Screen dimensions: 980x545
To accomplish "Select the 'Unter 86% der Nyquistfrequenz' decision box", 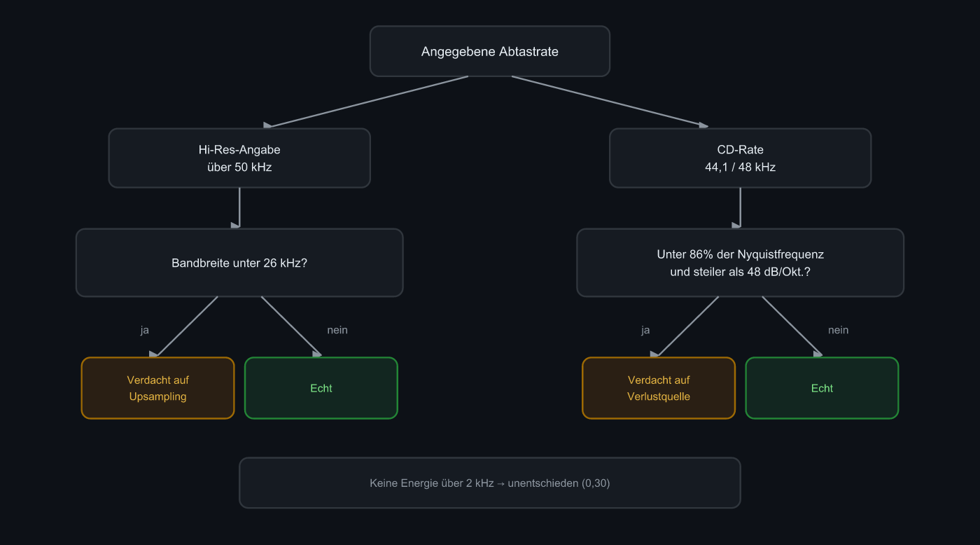I will (x=741, y=263).
